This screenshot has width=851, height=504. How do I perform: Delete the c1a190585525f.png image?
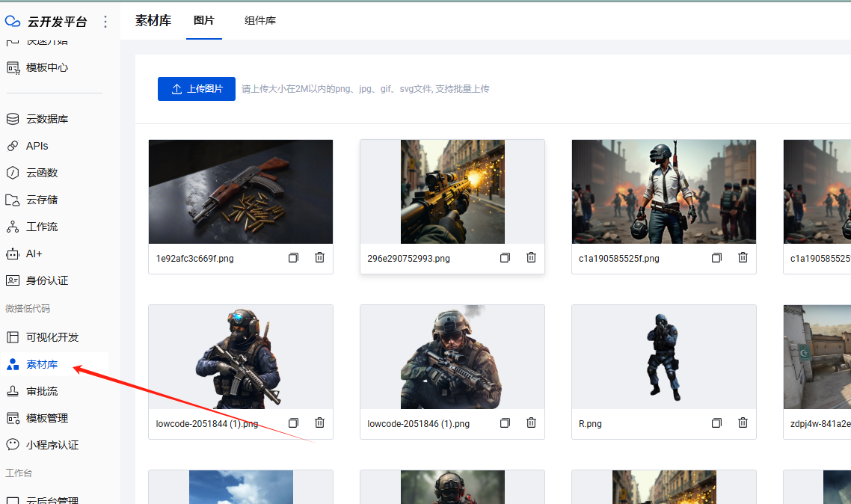click(x=743, y=258)
